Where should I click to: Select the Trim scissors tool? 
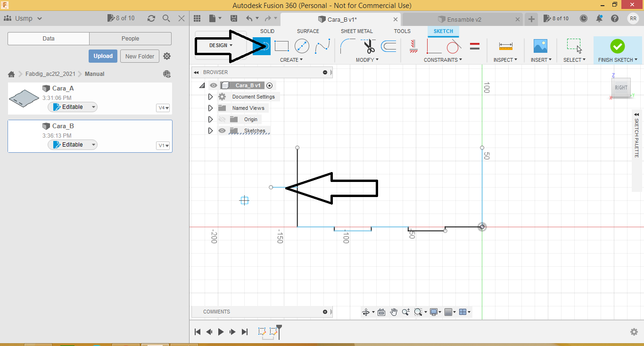[x=368, y=46]
